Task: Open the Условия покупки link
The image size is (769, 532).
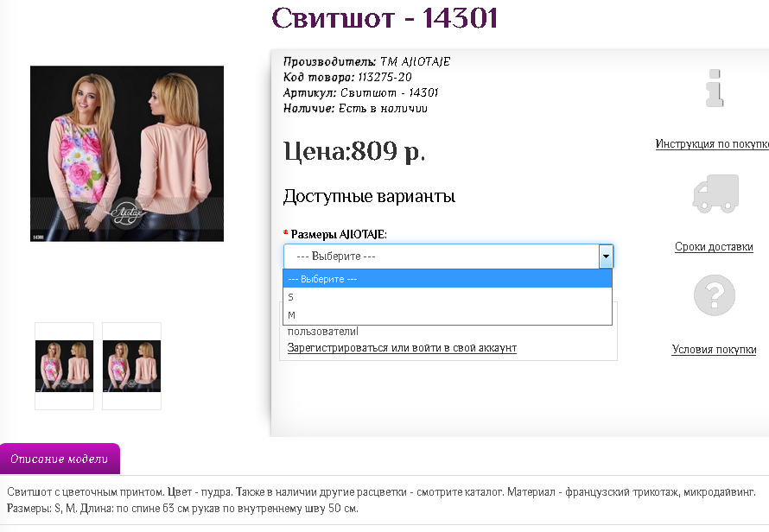Action: tap(714, 350)
